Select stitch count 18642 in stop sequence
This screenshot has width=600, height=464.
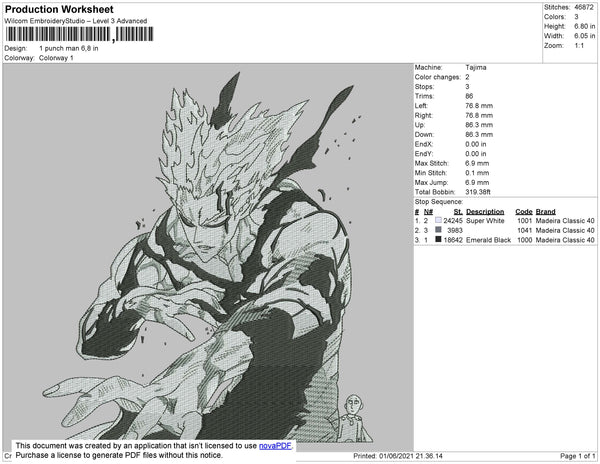tap(453, 240)
